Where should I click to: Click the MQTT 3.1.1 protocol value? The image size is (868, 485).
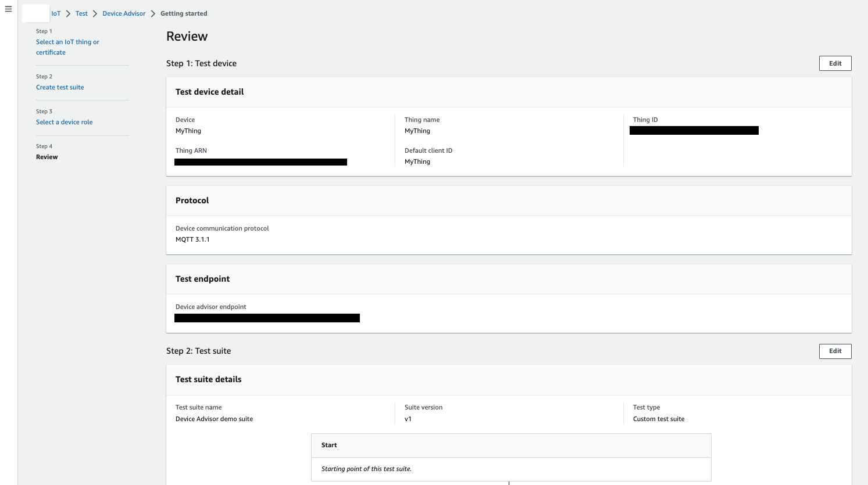click(x=192, y=239)
